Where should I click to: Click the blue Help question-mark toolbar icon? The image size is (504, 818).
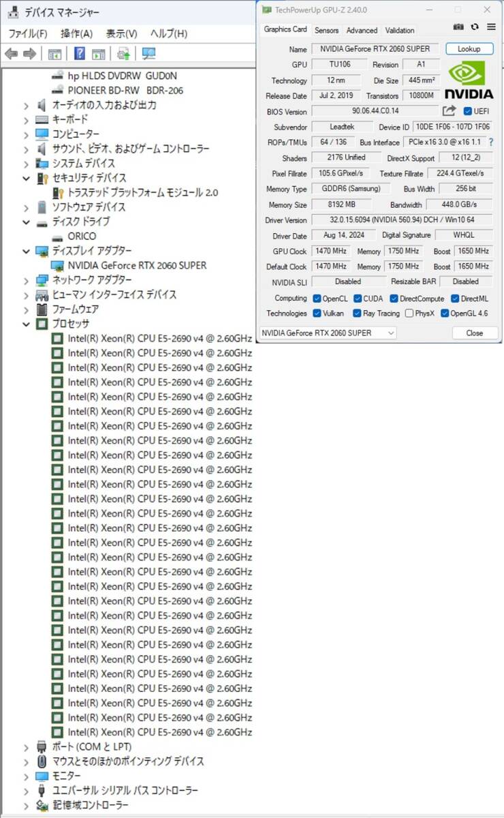pyautogui.click(x=80, y=54)
